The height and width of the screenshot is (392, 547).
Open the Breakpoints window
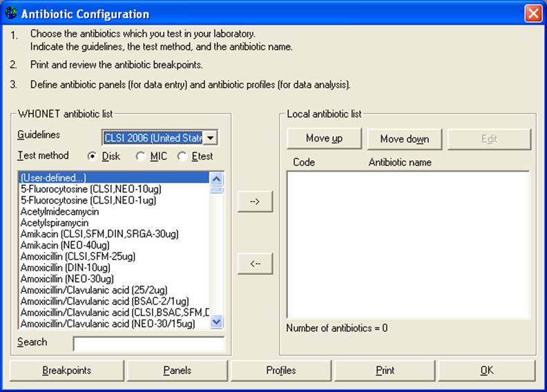click(x=66, y=371)
